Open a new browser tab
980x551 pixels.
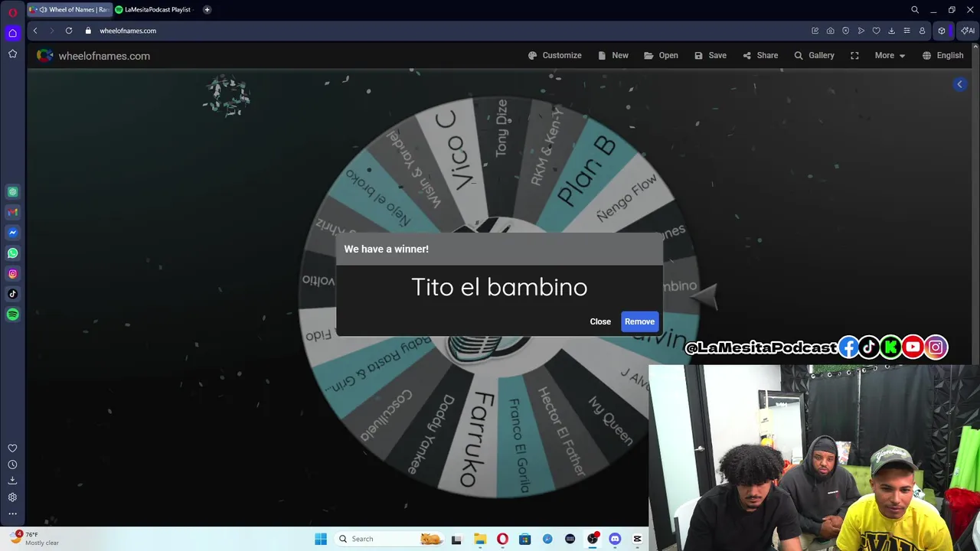(x=207, y=10)
